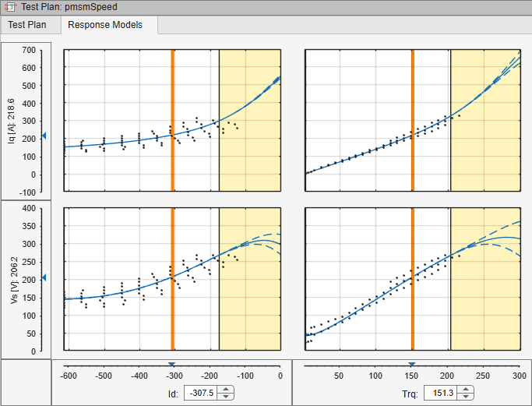This screenshot has height=406, width=532.
Task: Click the -200 tick on Id axis
Action: point(210,376)
